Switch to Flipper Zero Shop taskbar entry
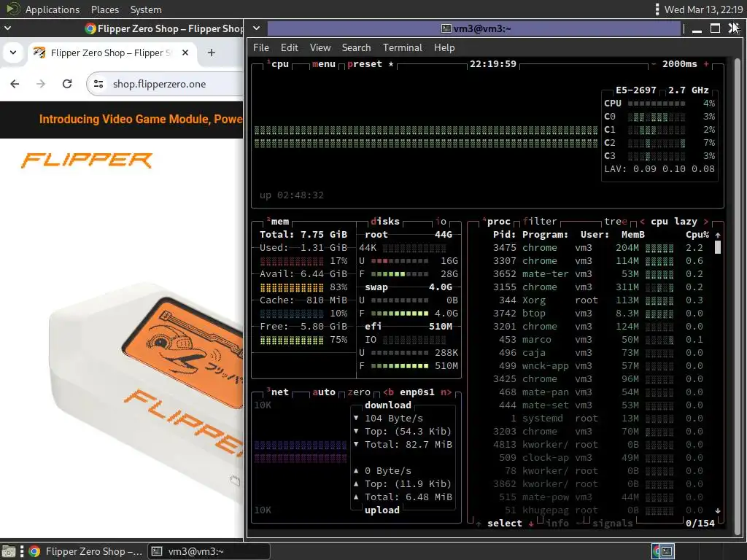747x560 pixels. (86, 551)
